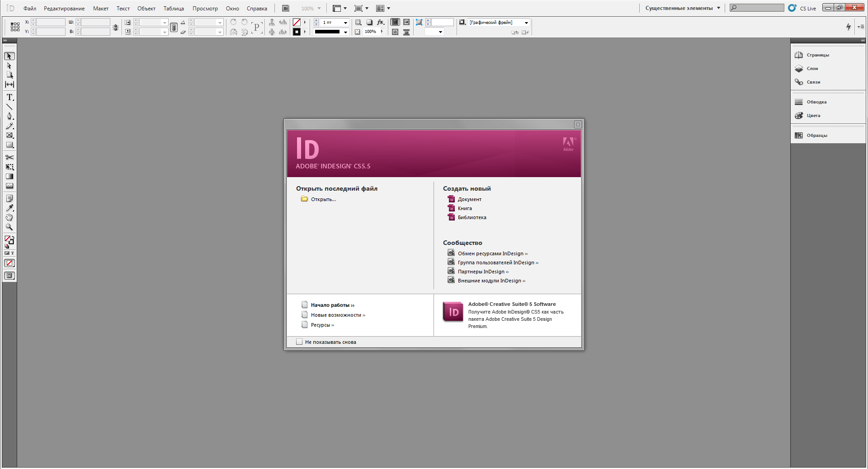This screenshot has height=469, width=868.
Task: Open the Слои (Layers) panel
Action: pyautogui.click(x=812, y=69)
